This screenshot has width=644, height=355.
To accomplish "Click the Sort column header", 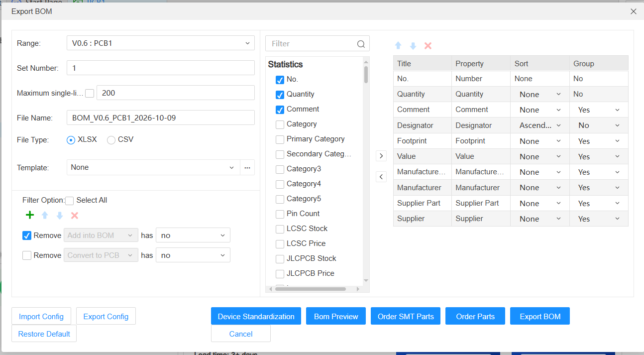I will pos(540,63).
